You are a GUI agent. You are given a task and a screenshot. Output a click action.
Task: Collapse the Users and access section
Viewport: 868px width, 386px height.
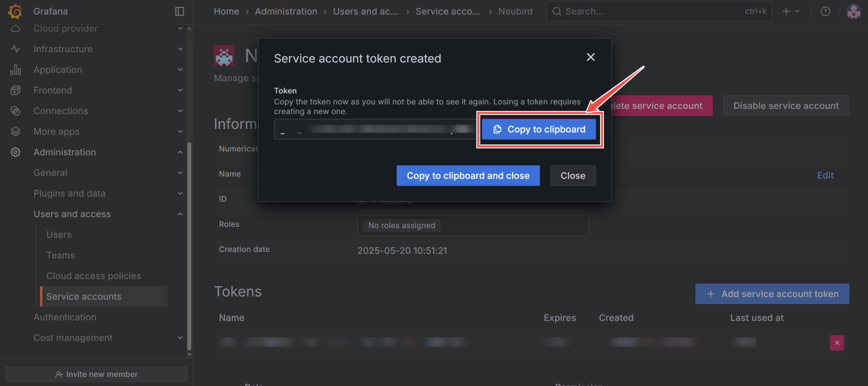(180, 213)
